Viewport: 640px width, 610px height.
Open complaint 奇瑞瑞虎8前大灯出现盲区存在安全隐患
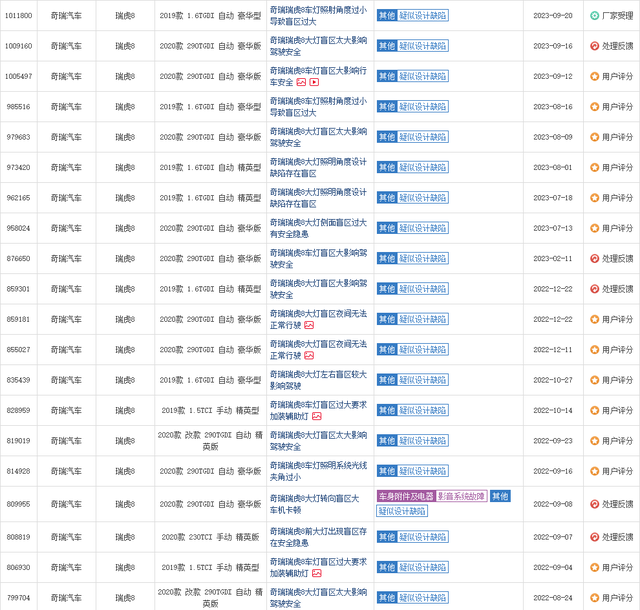click(318, 537)
